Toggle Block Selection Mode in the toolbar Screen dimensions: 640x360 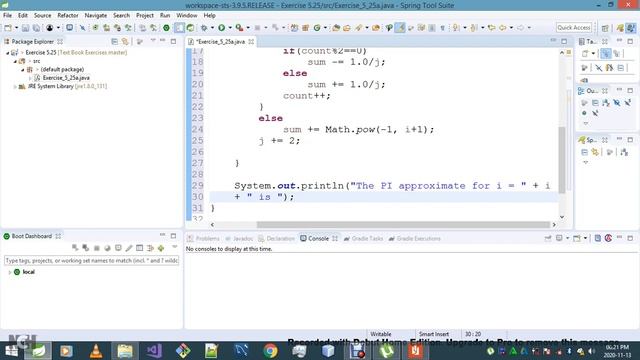[432, 28]
